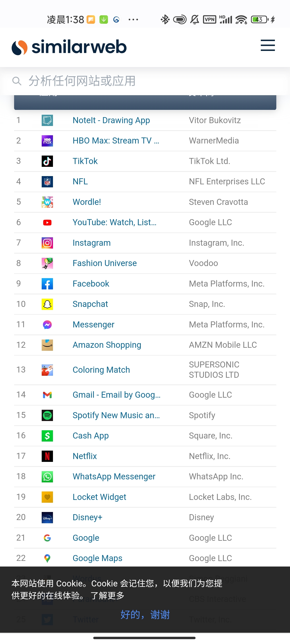Open the hamburger menu icon

(x=267, y=45)
